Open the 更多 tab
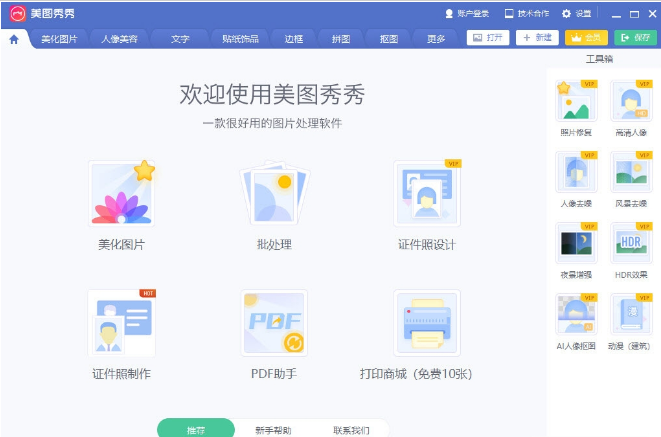661x437 pixels. (436, 39)
